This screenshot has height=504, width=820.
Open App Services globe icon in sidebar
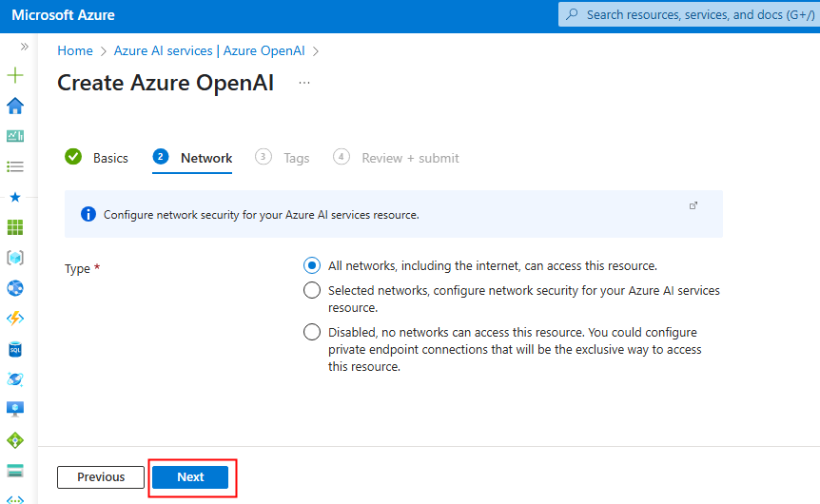pyautogui.click(x=15, y=288)
